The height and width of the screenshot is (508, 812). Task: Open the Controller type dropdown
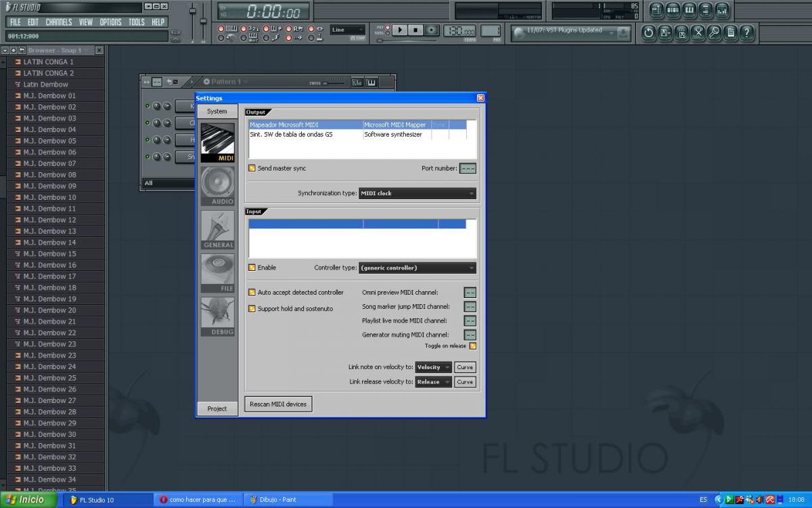417,268
